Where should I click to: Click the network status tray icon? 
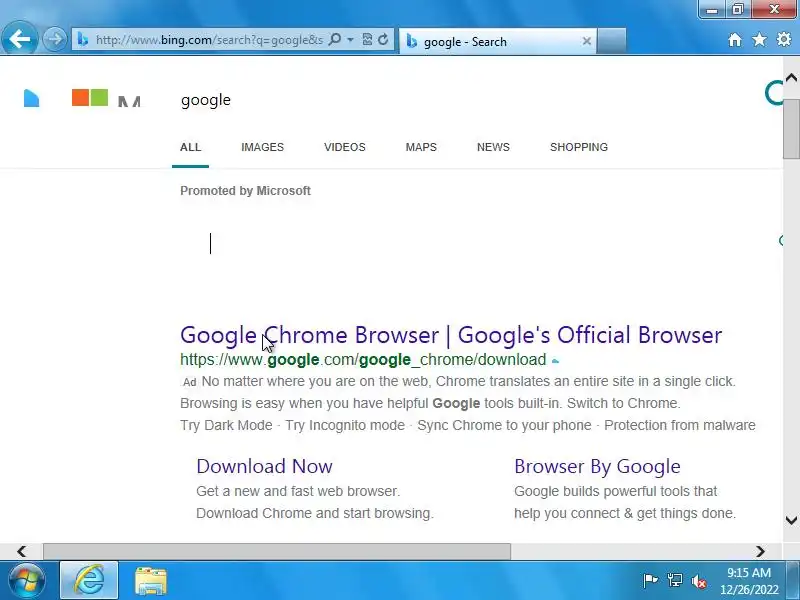675,581
